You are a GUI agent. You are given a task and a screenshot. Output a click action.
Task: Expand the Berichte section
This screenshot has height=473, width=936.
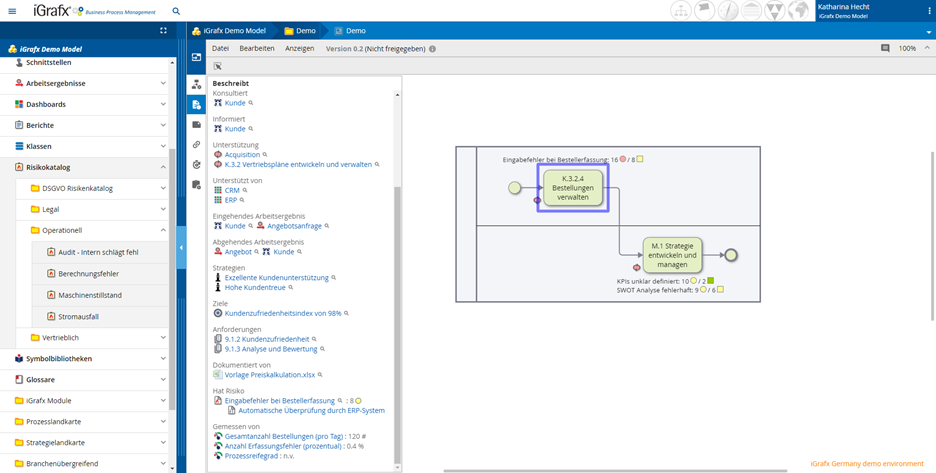[x=163, y=125]
